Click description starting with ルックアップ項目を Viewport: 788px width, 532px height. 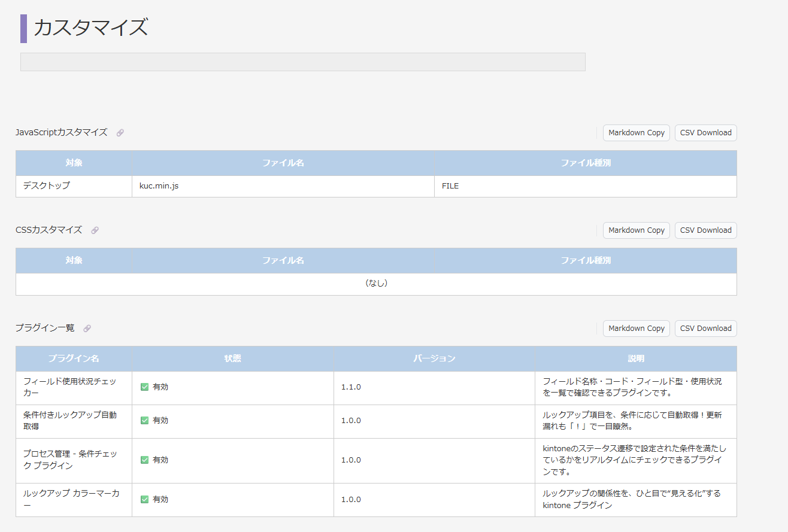632,421
